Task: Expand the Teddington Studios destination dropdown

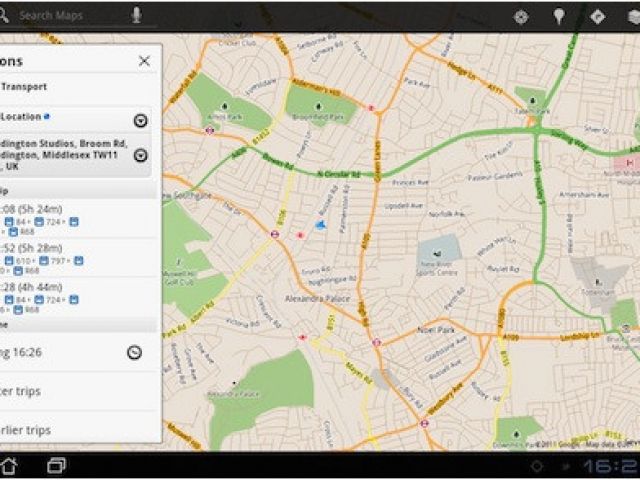Action: point(140,156)
